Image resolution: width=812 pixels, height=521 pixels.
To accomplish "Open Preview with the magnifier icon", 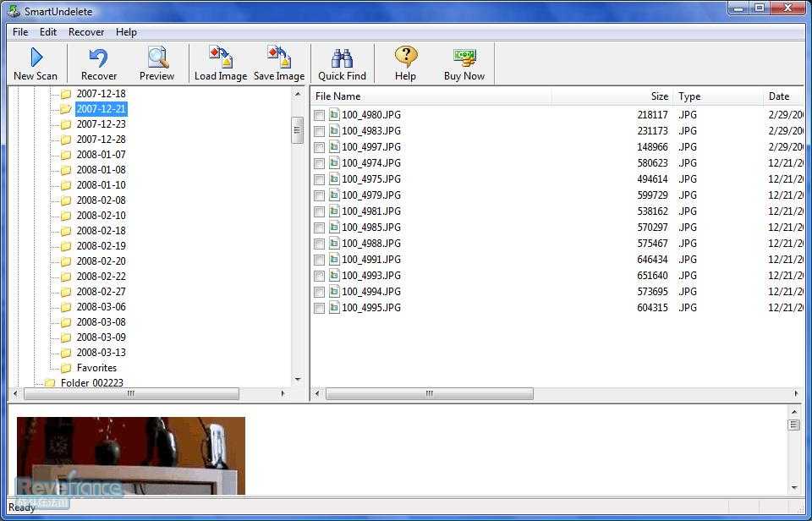I will point(156,63).
